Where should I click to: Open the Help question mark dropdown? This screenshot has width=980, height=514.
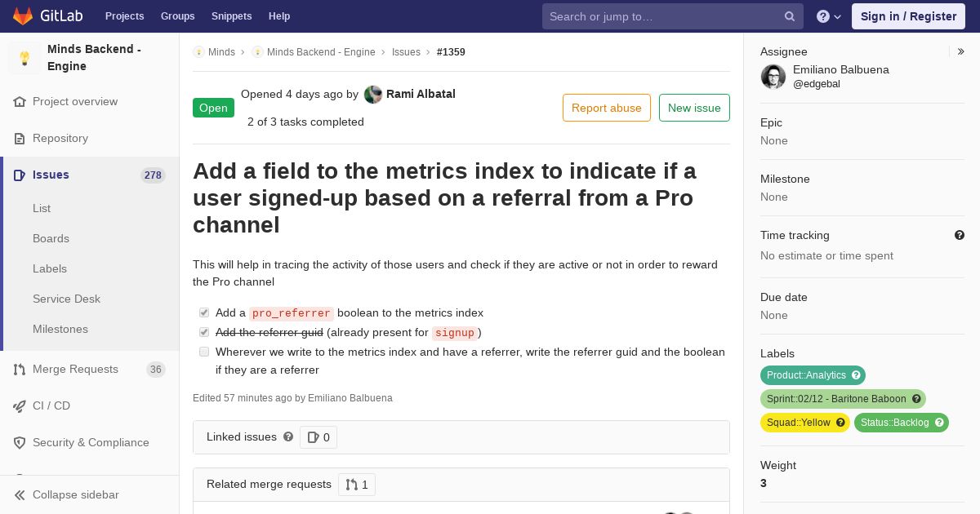pyautogui.click(x=828, y=16)
